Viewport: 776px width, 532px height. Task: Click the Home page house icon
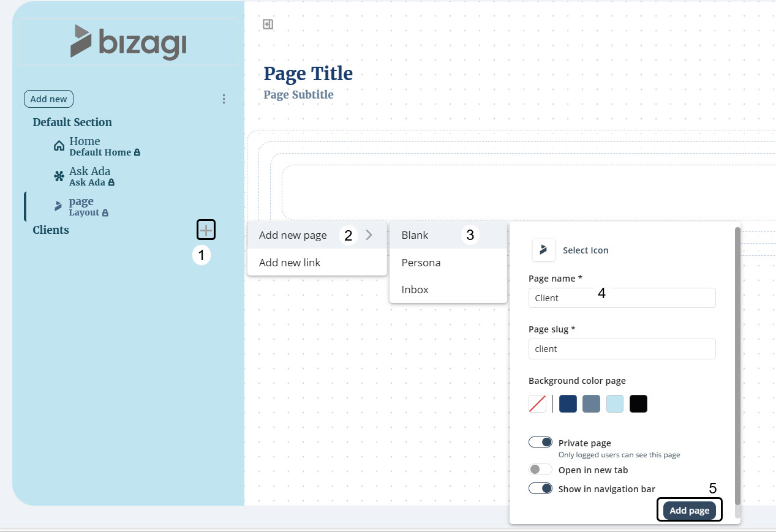pyautogui.click(x=59, y=146)
